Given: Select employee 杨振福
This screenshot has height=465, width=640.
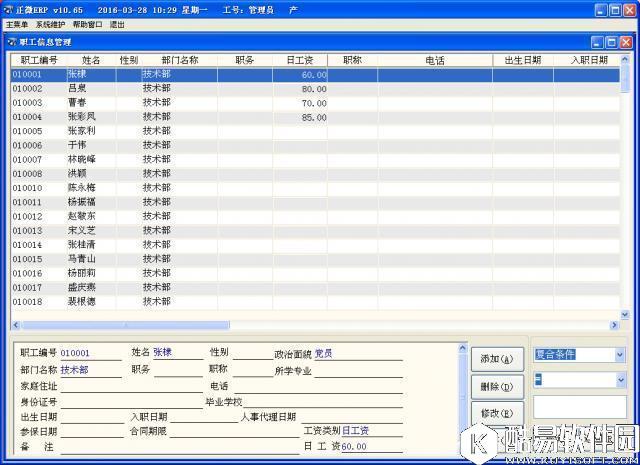Looking at the screenshot, I should click(x=315, y=202).
